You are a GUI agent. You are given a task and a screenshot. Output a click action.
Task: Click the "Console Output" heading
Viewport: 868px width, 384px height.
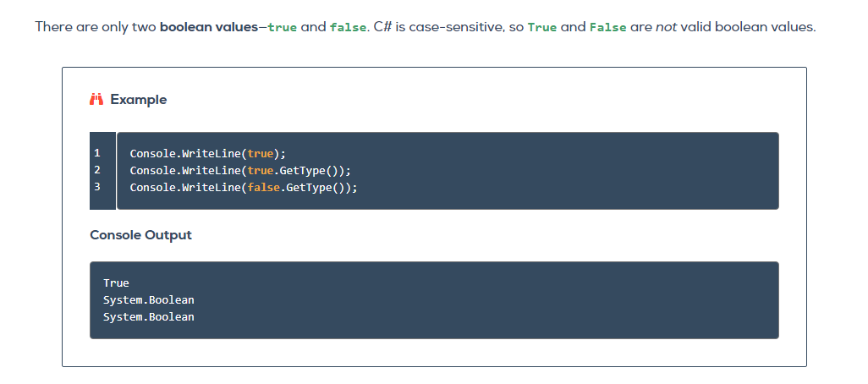140,235
